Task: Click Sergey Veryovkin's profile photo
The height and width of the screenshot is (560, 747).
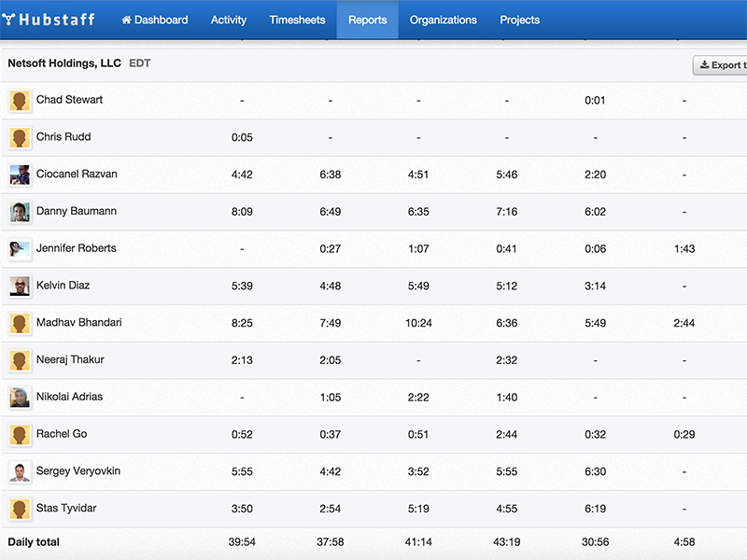Action: tap(20, 472)
